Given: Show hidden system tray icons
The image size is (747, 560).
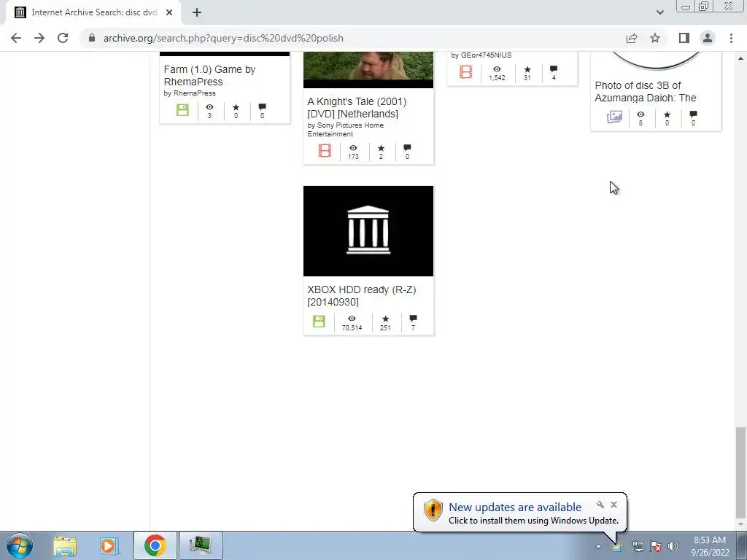Looking at the screenshot, I should pyautogui.click(x=598, y=546).
